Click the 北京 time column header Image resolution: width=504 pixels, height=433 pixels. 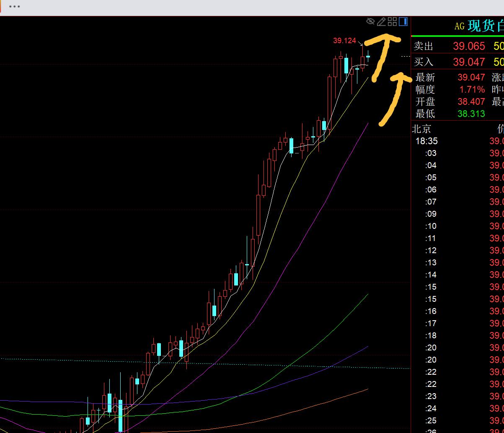(x=421, y=129)
